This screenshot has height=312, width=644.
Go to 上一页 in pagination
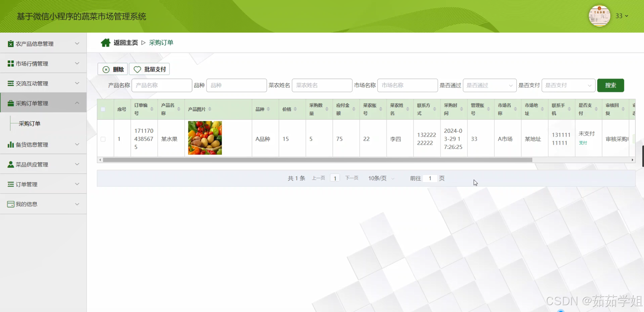pos(319,178)
